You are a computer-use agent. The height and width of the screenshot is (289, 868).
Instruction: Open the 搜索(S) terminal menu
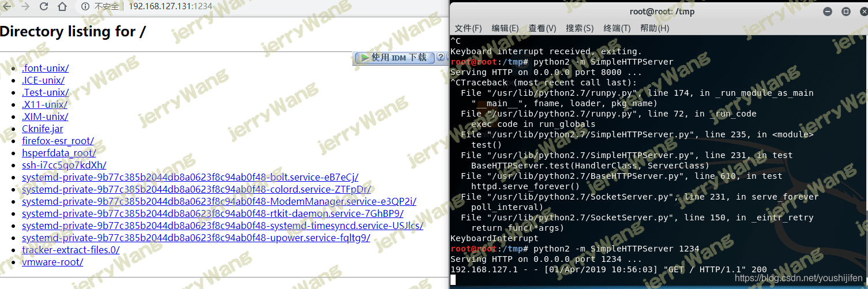[580, 28]
